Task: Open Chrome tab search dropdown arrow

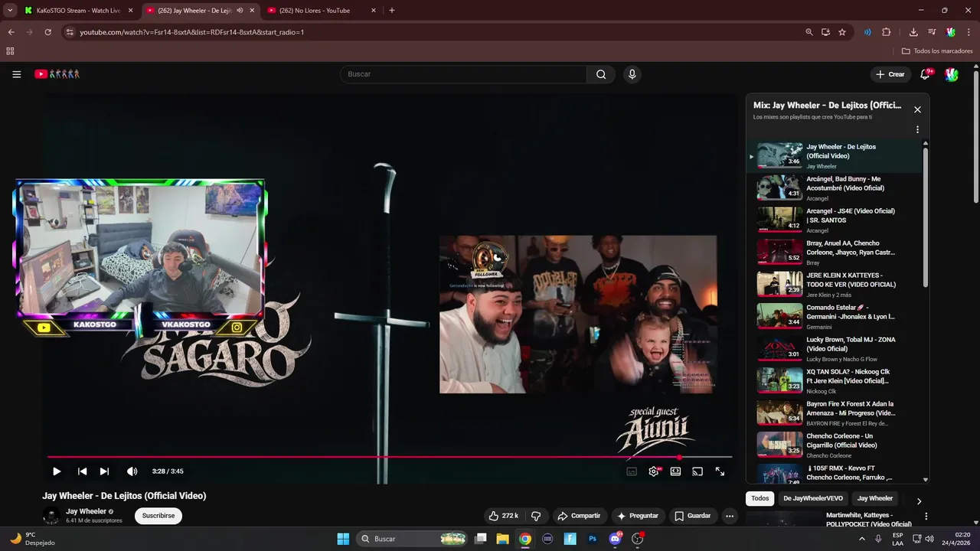Action: 10,11
